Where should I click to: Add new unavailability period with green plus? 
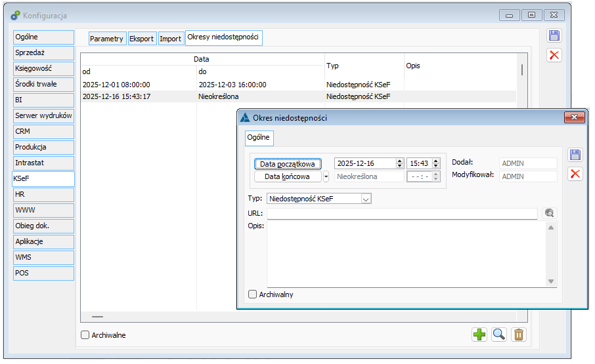click(x=479, y=334)
